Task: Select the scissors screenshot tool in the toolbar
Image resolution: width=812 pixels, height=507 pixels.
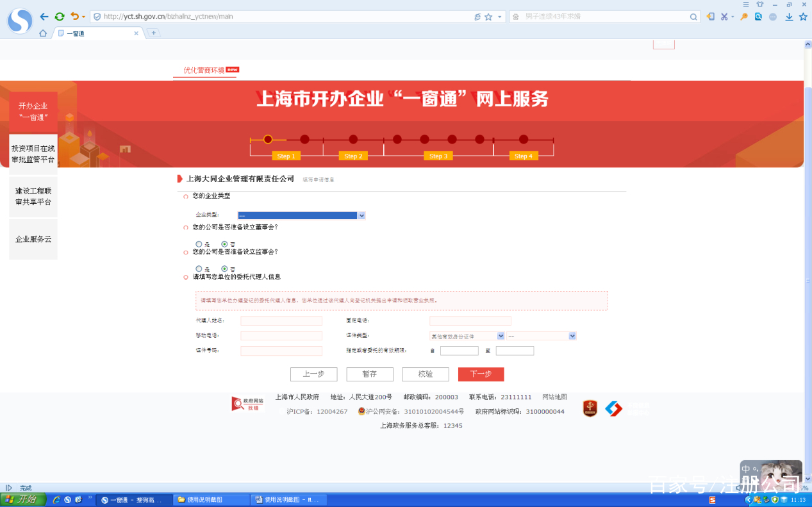Action: (x=725, y=17)
